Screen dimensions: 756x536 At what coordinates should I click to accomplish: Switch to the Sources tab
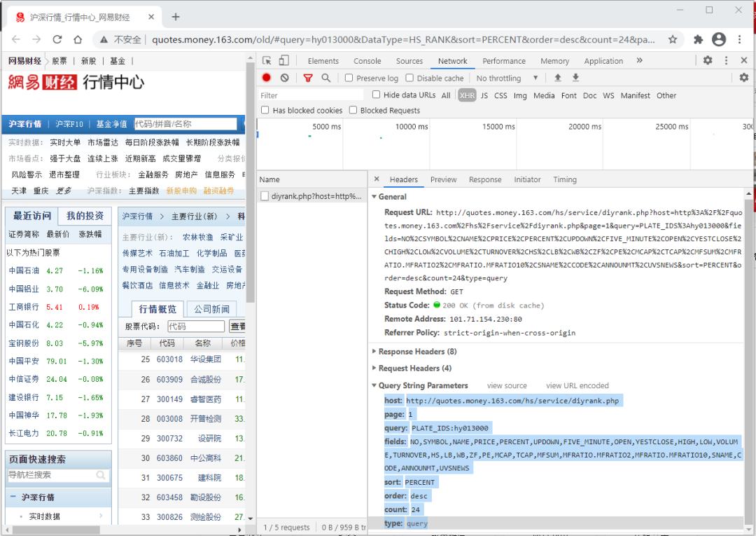point(409,61)
